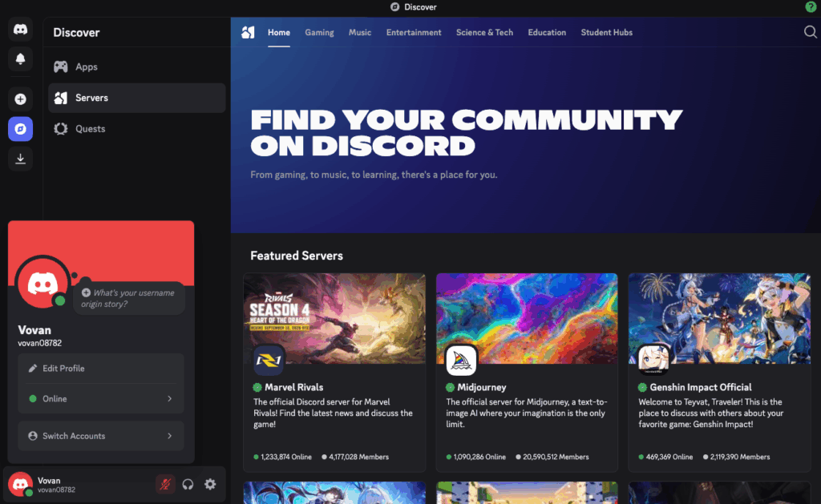This screenshot has width=821, height=504.
Task: Click Genshin Impact Official verified badge
Action: (x=642, y=387)
